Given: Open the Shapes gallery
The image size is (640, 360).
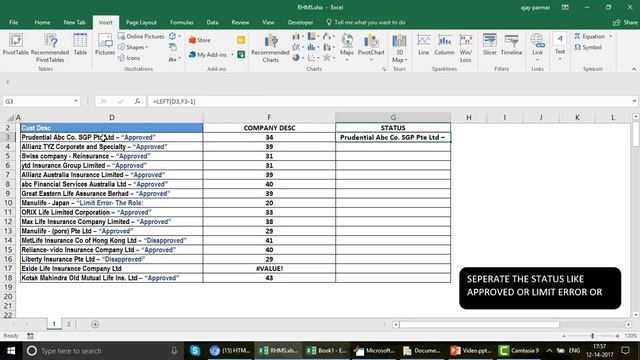Looking at the screenshot, I should coord(133,47).
